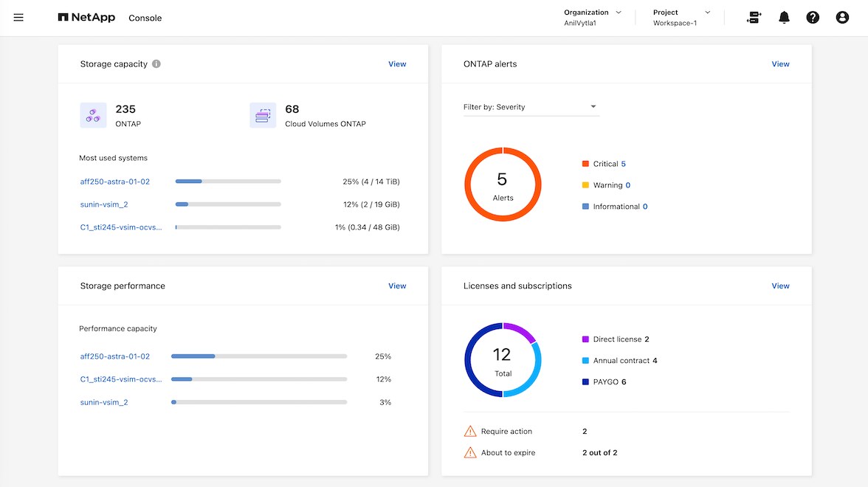Open the notifications bell
This screenshot has width=868, height=487.
pos(784,18)
